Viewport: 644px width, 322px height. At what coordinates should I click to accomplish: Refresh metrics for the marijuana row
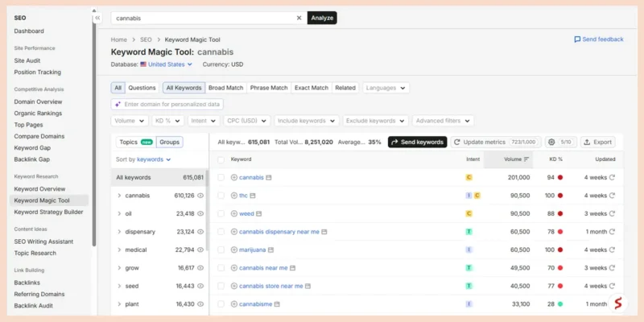[612, 250]
